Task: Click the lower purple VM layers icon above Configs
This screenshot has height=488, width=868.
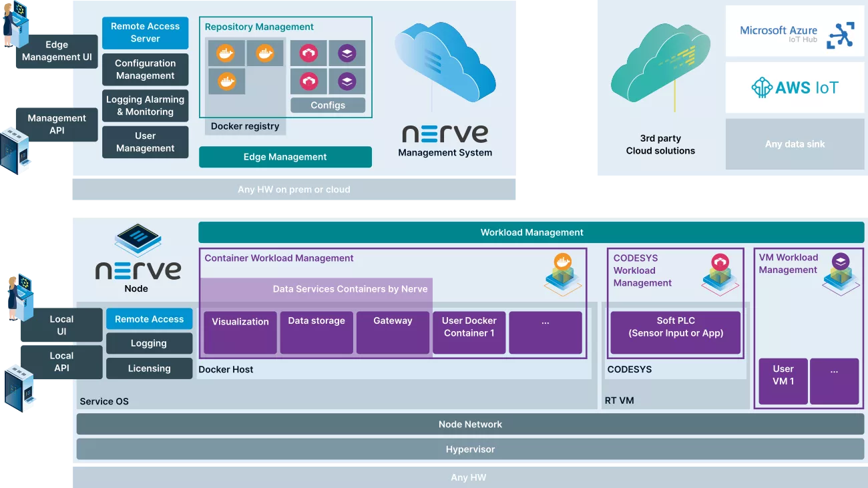Action: (347, 81)
